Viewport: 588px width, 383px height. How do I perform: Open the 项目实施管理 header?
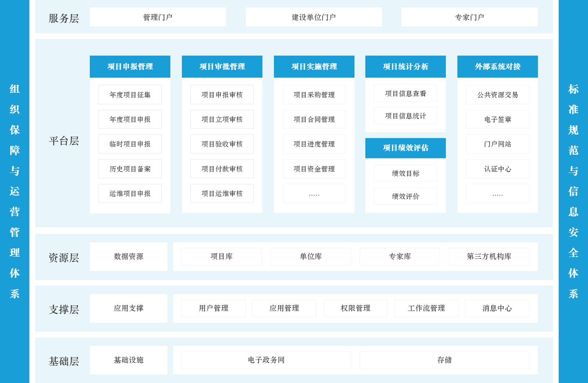point(314,66)
